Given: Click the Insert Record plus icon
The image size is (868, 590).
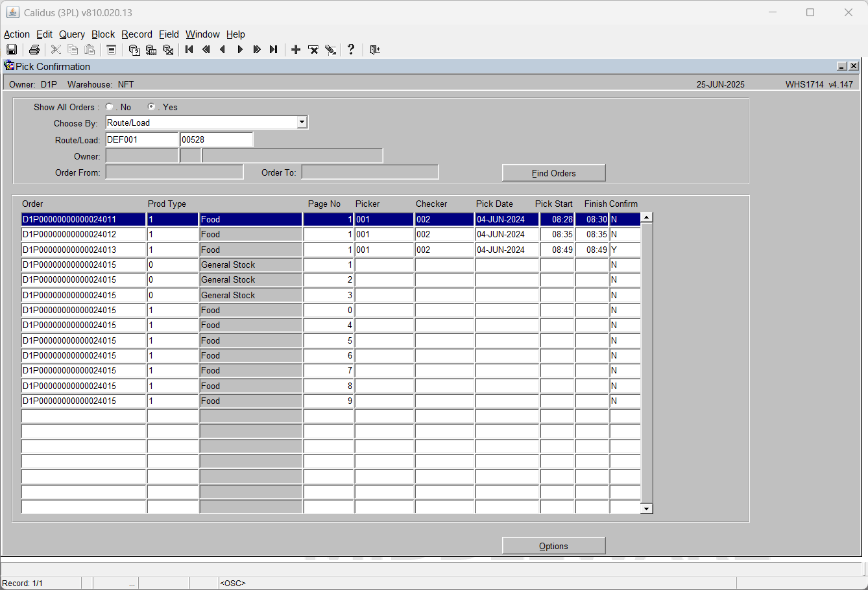Looking at the screenshot, I should (x=296, y=50).
